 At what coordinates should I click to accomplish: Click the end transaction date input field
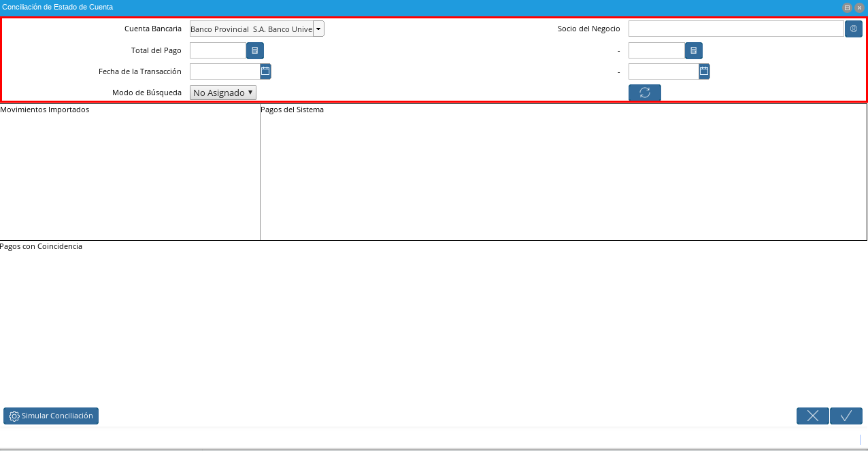664,71
